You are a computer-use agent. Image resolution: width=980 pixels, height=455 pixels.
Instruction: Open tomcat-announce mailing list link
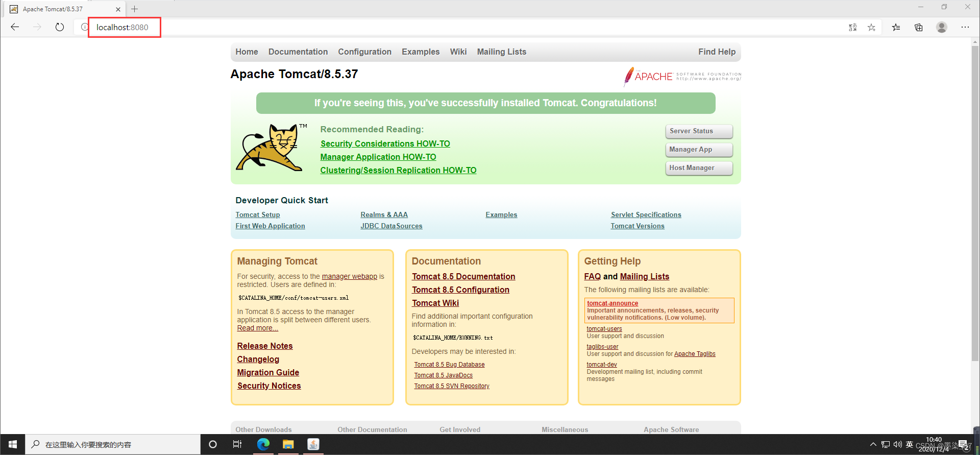click(613, 303)
